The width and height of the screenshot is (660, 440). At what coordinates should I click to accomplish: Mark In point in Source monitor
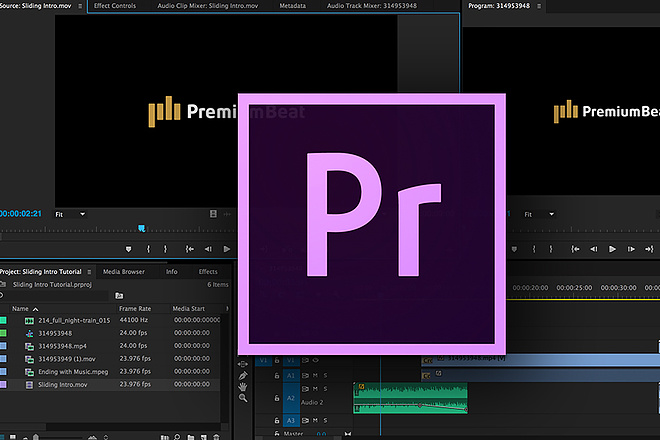tap(148, 249)
